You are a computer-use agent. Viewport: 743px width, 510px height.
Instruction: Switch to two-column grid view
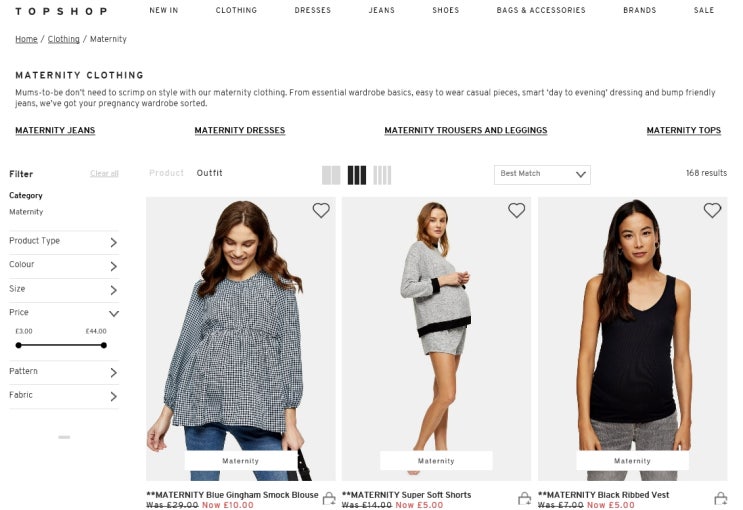(331, 175)
